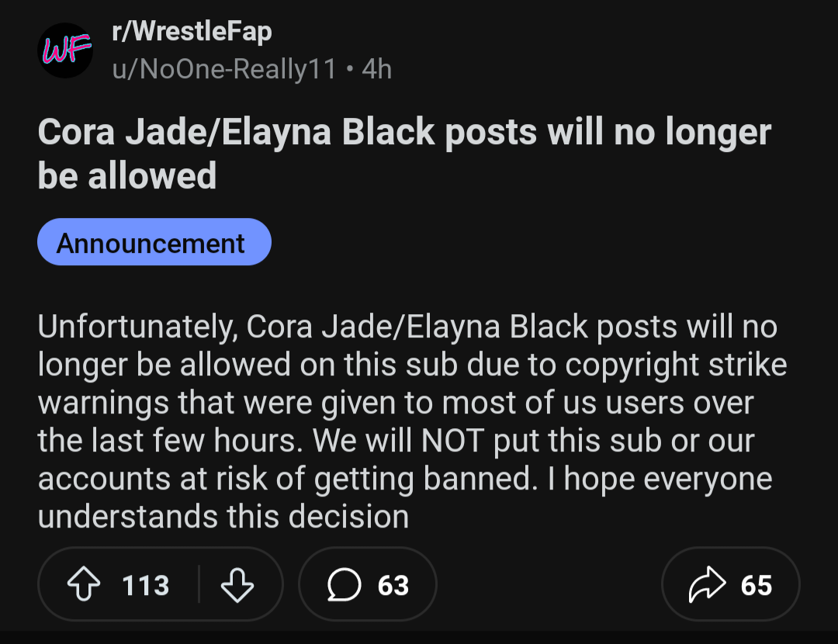
Task: Go to the r/WrestleFap subreddit name
Action: point(192,33)
